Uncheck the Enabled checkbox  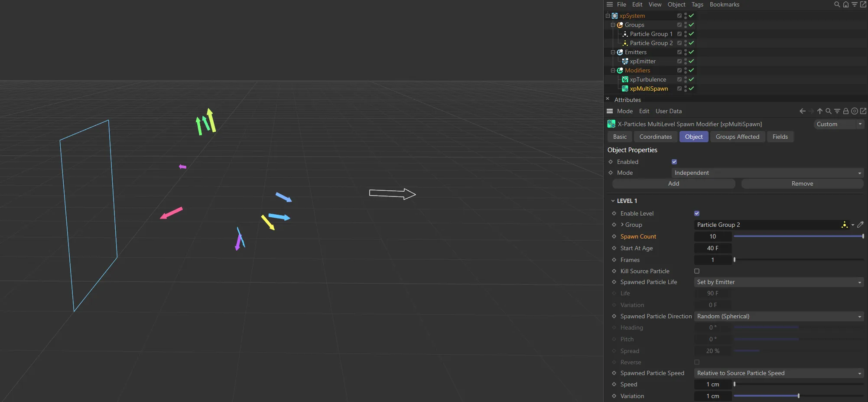pos(674,162)
